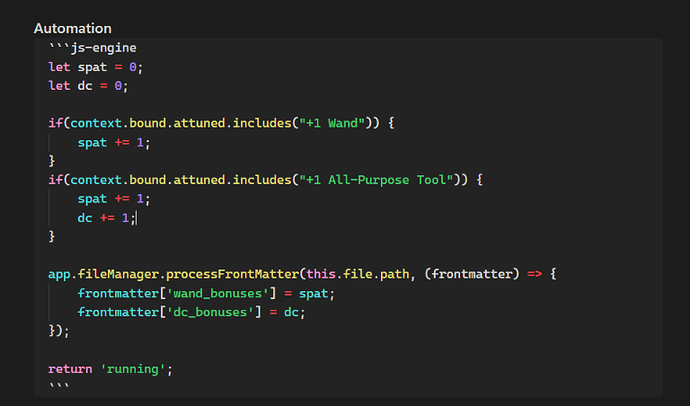Click the second 'spat += 1;' statement
The height and width of the screenshot is (406, 690).
coord(114,199)
